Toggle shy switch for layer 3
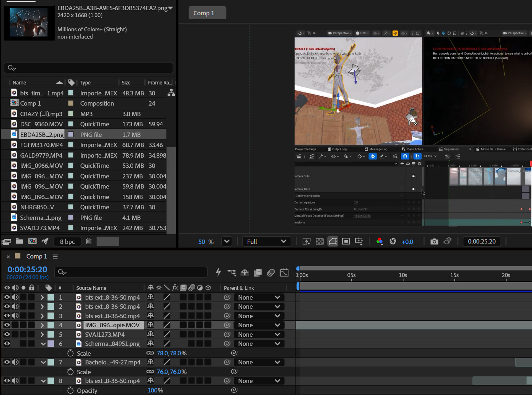Screen dimensions: 532x395 (x=150, y=316)
